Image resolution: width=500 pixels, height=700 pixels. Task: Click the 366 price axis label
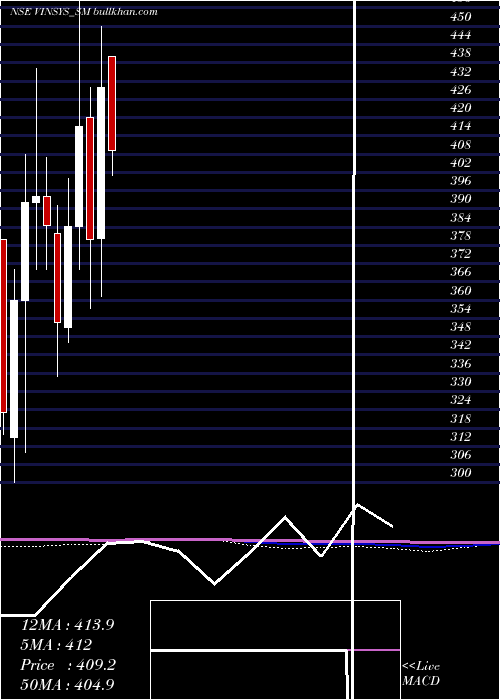click(x=461, y=272)
